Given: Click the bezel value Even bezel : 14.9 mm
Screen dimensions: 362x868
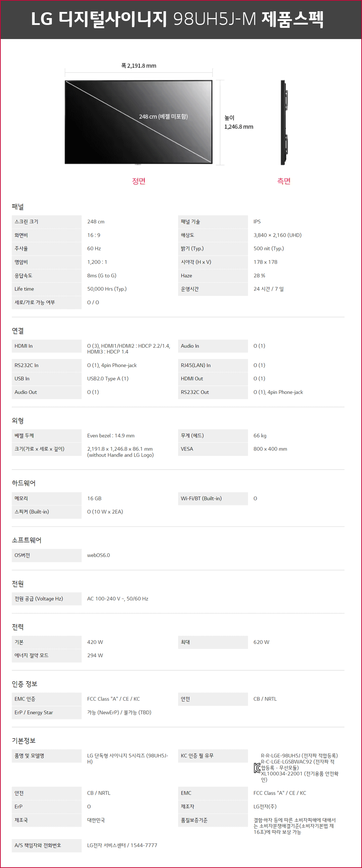Looking at the screenshot, I should (x=111, y=436).
